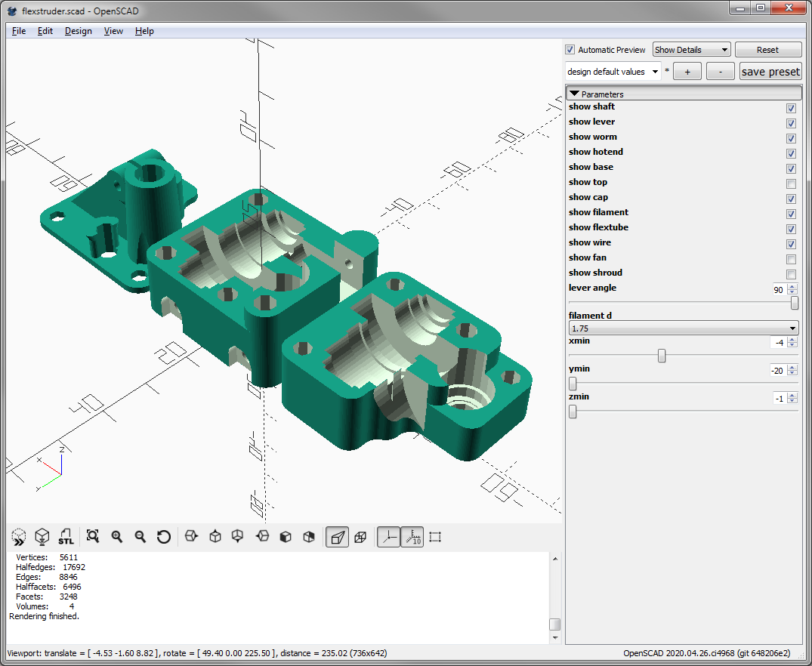Open the filament d 1.75 dropdown
The width and height of the screenshot is (812, 666).
coord(683,328)
